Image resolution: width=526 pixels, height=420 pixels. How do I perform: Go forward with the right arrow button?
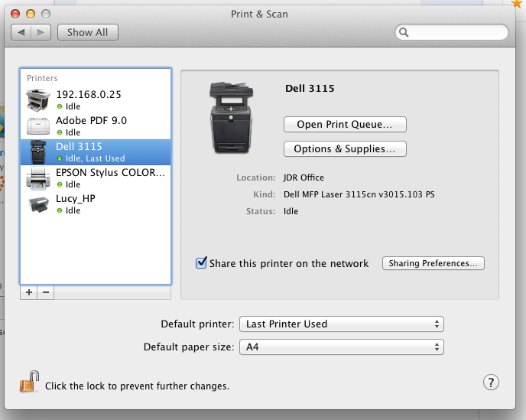(41, 32)
